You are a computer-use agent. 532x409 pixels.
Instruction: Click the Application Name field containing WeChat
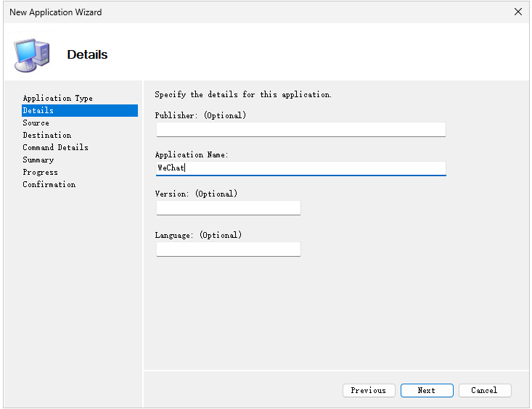tap(300, 168)
